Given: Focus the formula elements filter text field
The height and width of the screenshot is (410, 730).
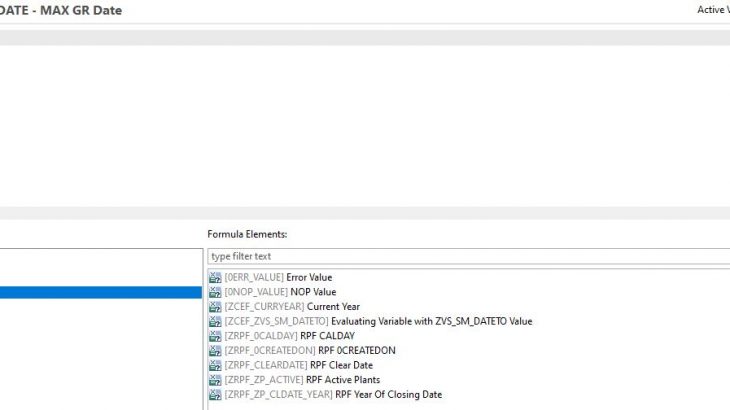Looking at the screenshot, I should point(468,256).
